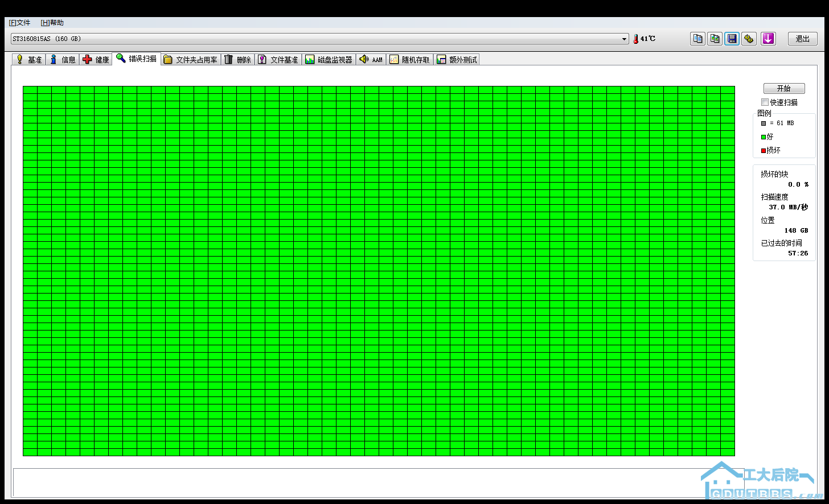829x504 pixels.
Task: Click the green 好 legend swatch
Action: [x=764, y=137]
